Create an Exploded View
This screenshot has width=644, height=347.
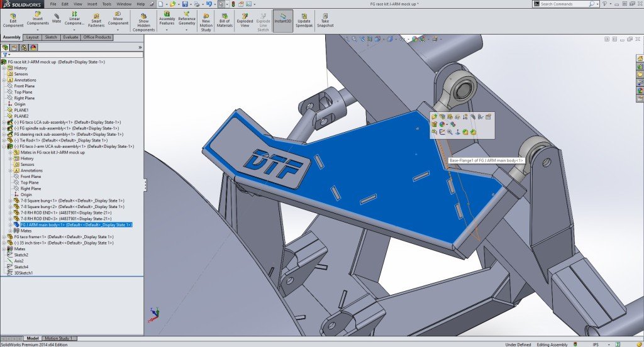[x=245, y=19]
